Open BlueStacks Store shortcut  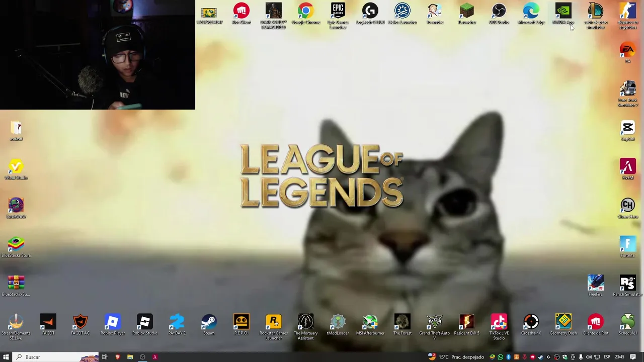(16, 246)
